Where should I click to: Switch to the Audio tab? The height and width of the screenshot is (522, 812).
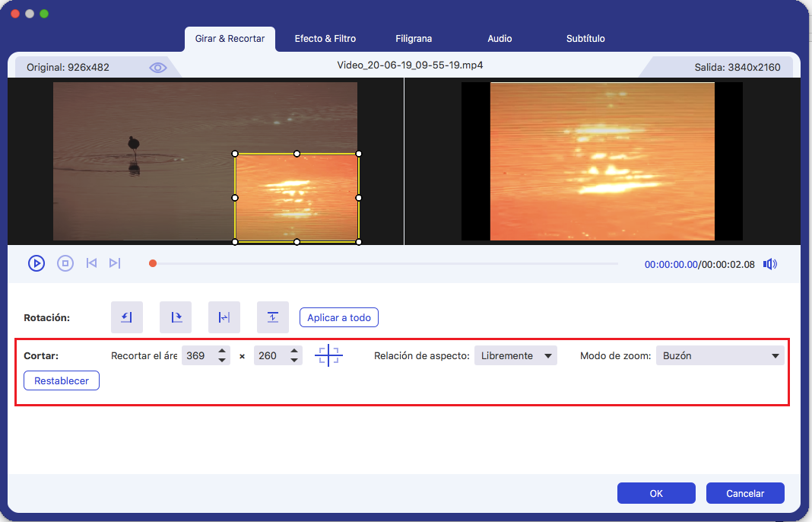[x=500, y=39]
